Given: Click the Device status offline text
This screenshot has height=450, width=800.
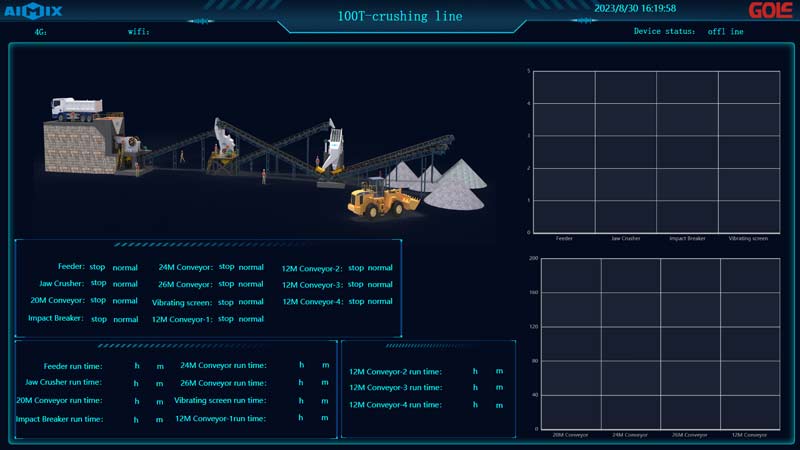Looking at the screenshot, I should 725,32.
